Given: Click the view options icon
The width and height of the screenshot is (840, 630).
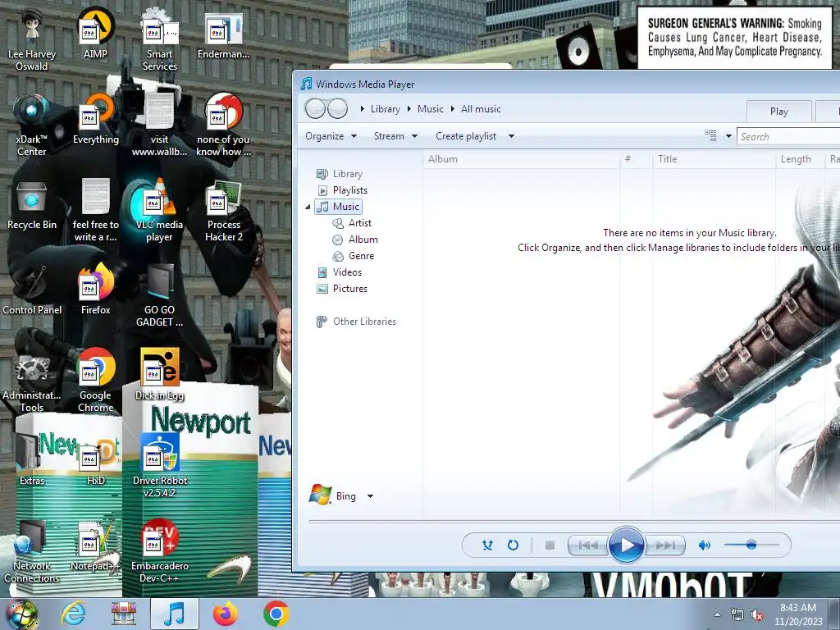Looking at the screenshot, I should pos(710,135).
